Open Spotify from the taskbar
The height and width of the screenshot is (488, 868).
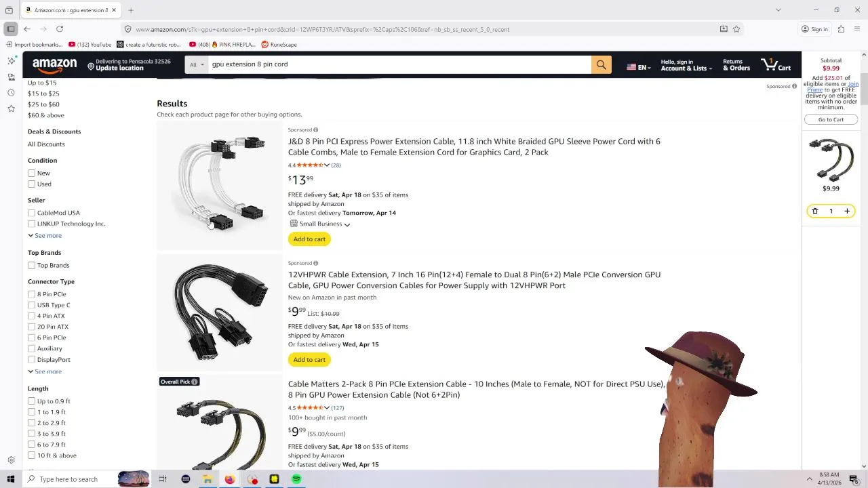296,479
